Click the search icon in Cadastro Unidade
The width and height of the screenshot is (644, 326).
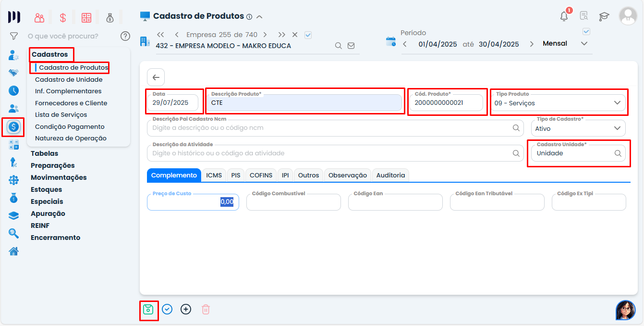(618, 153)
